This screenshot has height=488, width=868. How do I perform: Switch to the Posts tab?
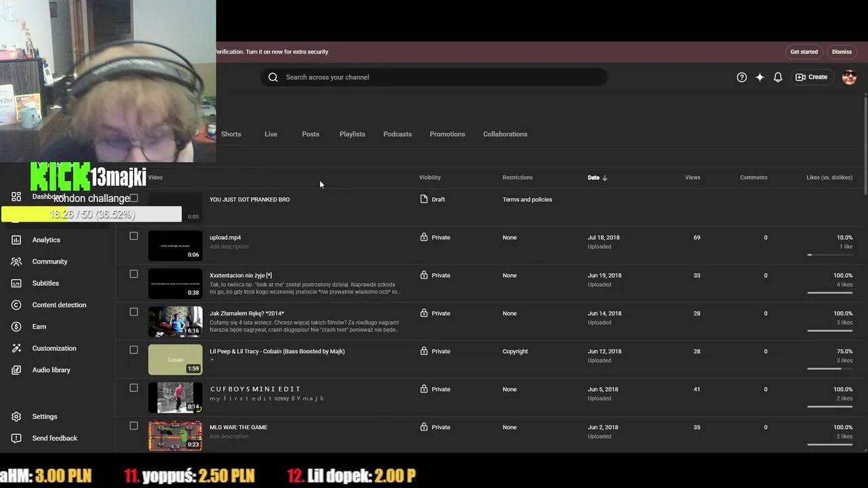tap(311, 134)
